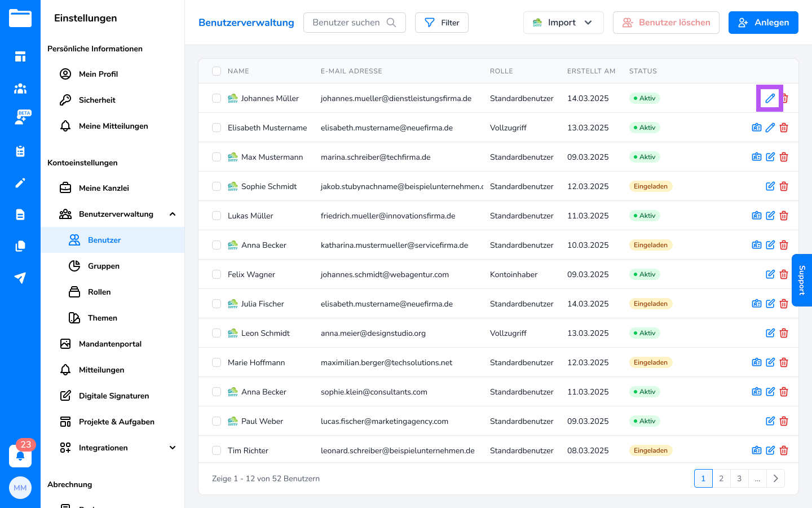The width and height of the screenshot is (812, 508).
Task: Edit Felix Wagner using the edit icon
Action: pos(770,274)
